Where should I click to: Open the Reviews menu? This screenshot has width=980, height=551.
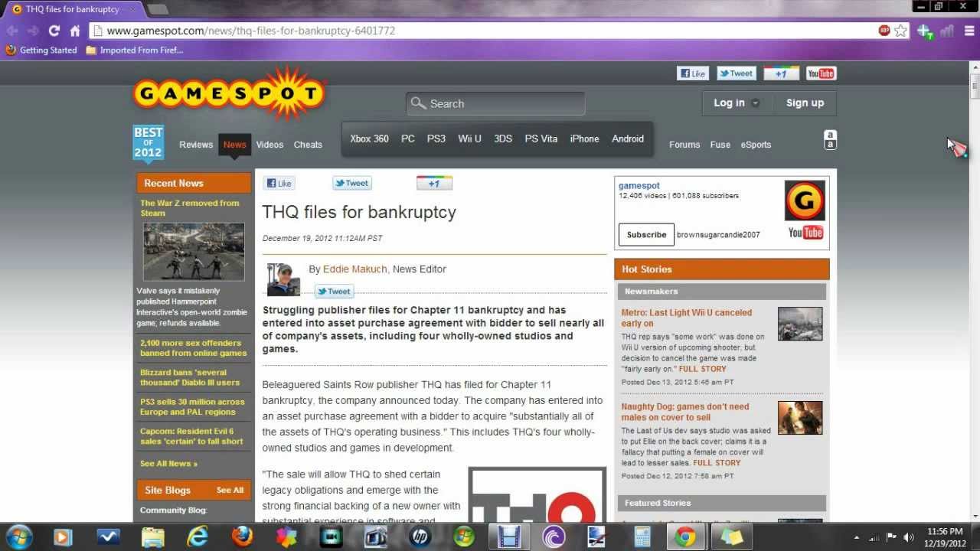tap(196, 145)
